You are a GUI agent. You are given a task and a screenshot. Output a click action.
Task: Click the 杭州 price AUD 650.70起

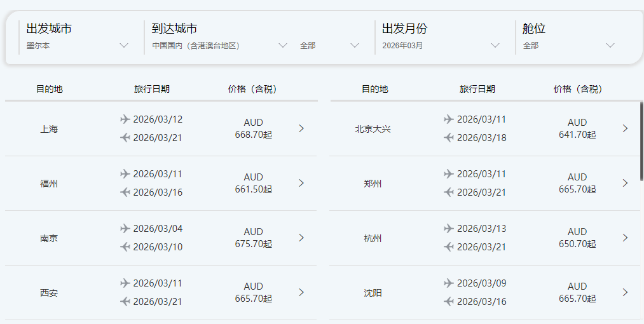tap(577, 238)
